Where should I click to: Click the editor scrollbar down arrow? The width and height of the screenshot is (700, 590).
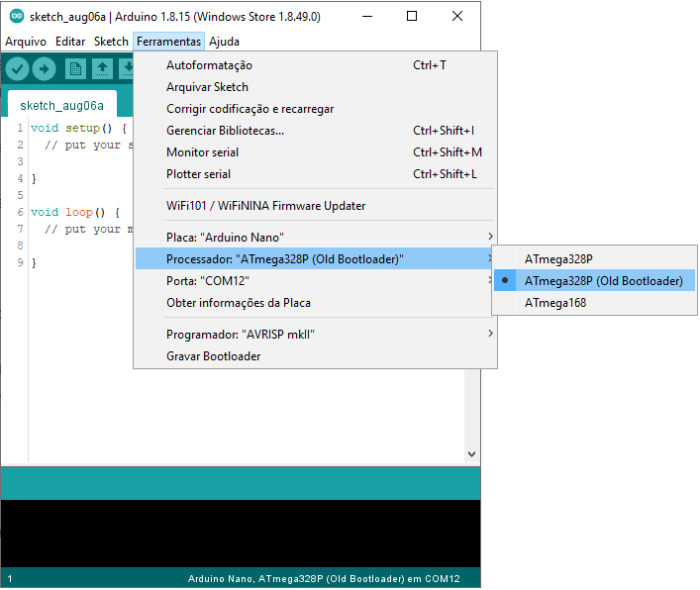pyautogui.click(x=472, y=453)
